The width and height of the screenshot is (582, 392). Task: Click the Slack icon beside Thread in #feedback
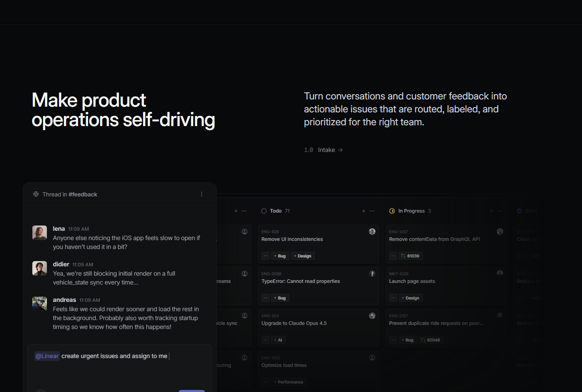click(x=36, y=194)
